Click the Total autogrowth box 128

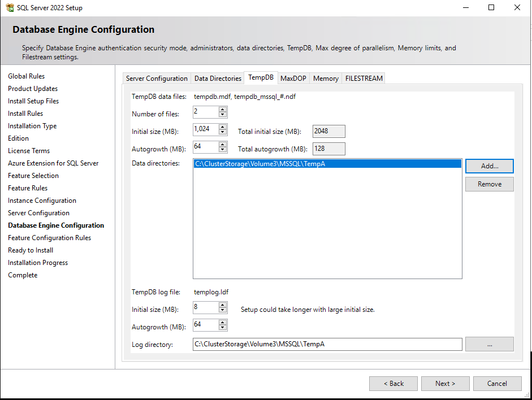329,149
